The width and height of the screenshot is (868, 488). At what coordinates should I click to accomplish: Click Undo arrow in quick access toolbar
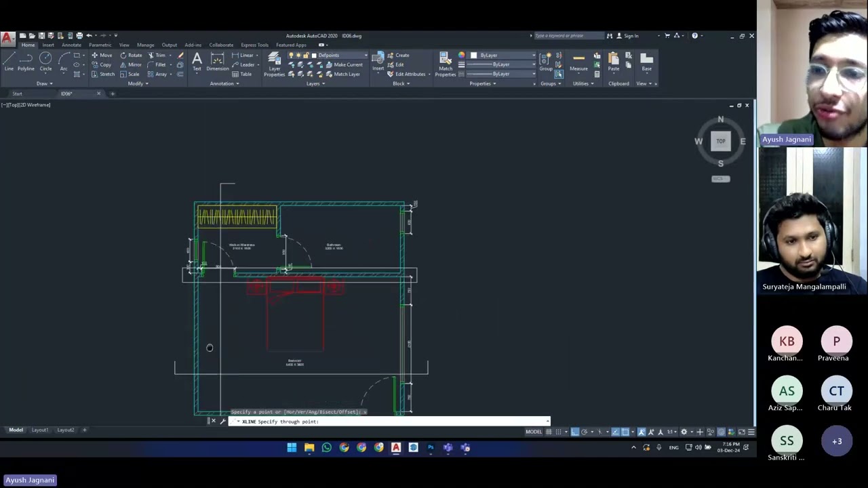pos(89,35)
